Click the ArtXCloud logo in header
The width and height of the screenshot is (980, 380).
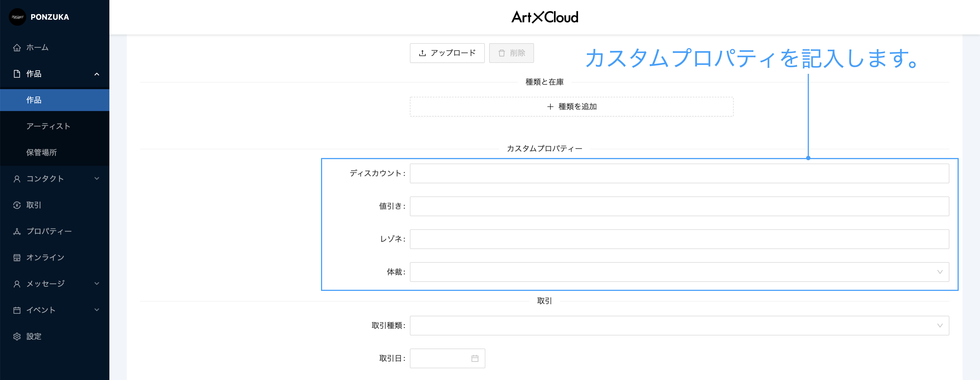point(545,17)
